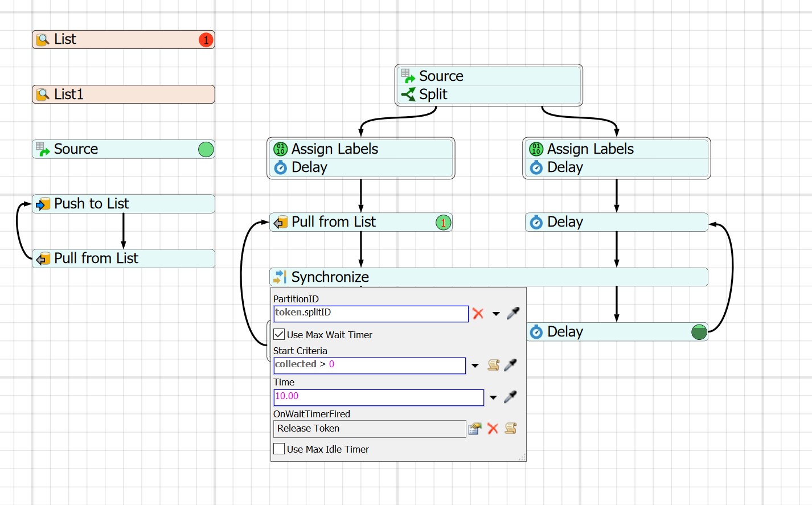The image size is (812, 505).
Task: Delete the OnWaitTimerFired trigger with red X
Action: [x=493, y=429]
